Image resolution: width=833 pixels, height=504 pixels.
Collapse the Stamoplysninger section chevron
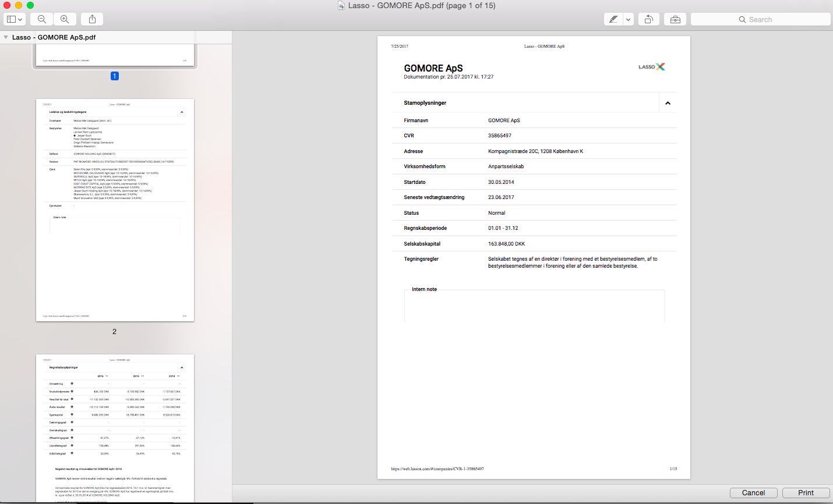pos(668,103)
